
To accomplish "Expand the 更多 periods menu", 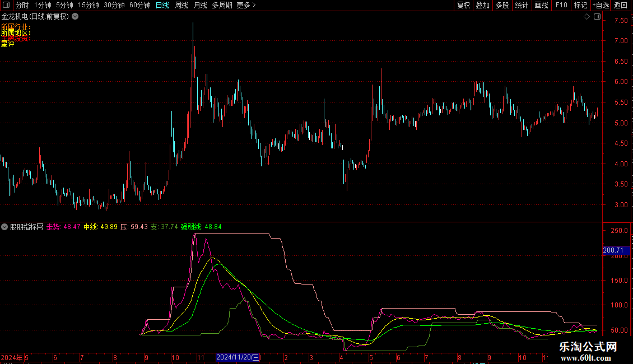I will tap(246, 5).
